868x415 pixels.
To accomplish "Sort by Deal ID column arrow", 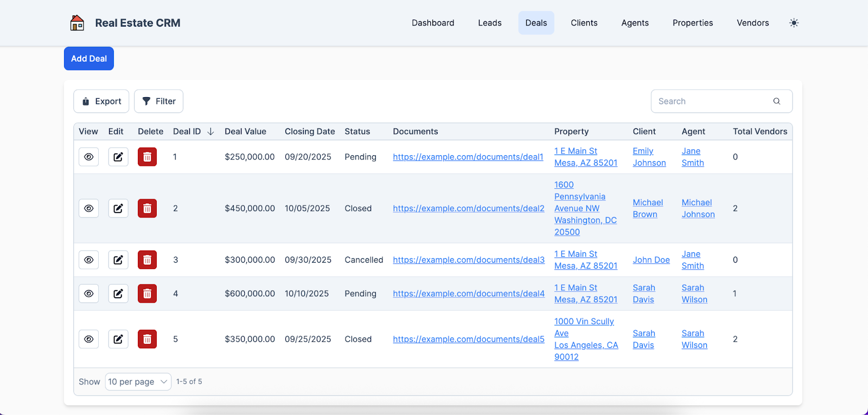I will 210,132.
